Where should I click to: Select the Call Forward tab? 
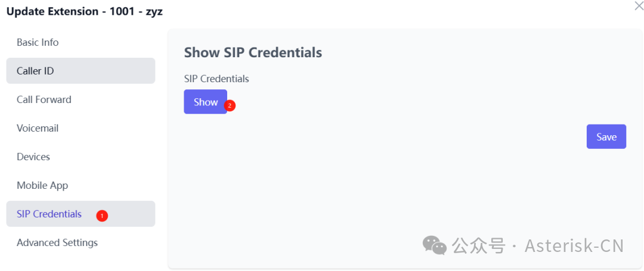pos(44,99)
